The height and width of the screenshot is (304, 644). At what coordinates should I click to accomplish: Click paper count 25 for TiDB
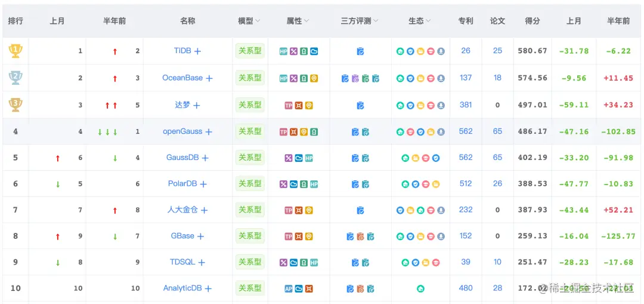click(x=497, y=51)
